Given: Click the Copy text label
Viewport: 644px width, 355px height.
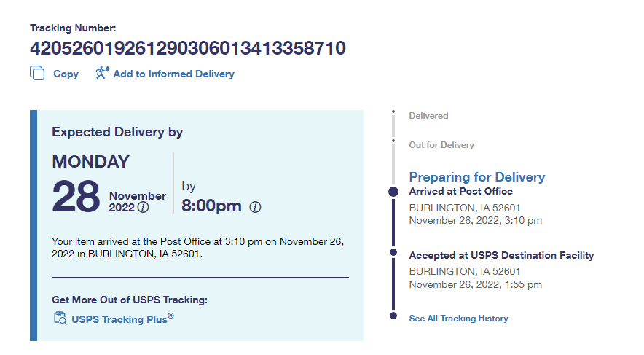Looking at the screenshot, I should 66,74.
